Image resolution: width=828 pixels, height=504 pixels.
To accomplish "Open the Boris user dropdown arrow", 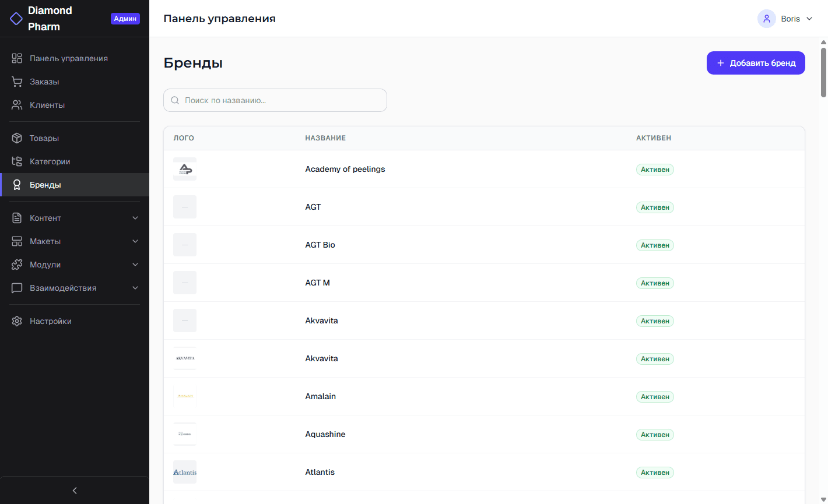I will click(809, 19).
